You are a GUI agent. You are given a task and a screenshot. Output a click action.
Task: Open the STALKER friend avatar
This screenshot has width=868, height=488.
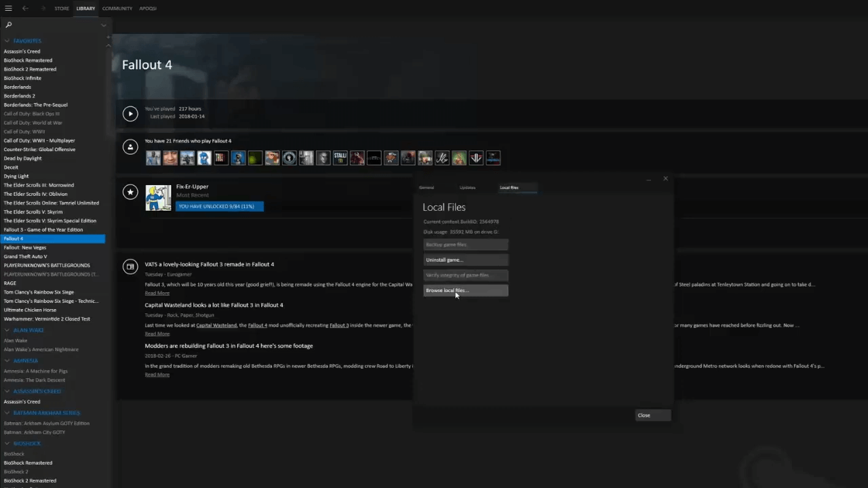[340, 158]
